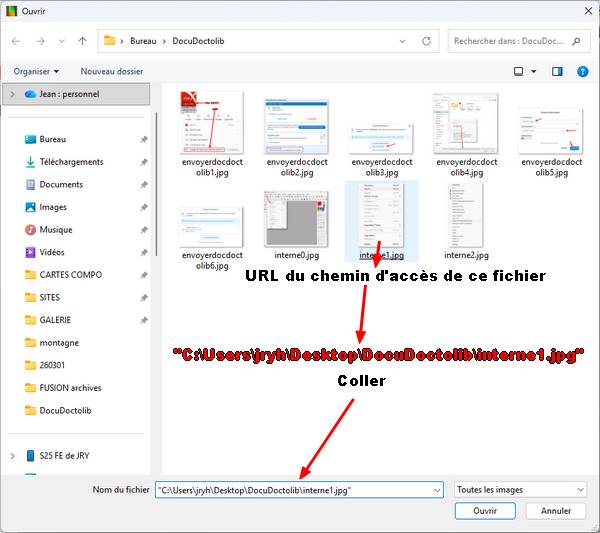The width and height of the screenshot is (600, 533).
Task: Unpin CARTES COMPO using its pin icon
Action: point(144,275)
